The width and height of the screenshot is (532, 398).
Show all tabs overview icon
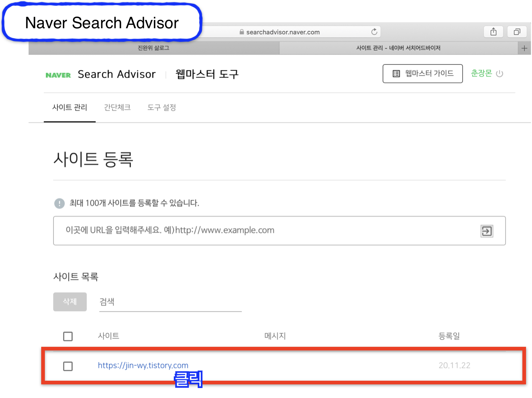click(517, 32)
